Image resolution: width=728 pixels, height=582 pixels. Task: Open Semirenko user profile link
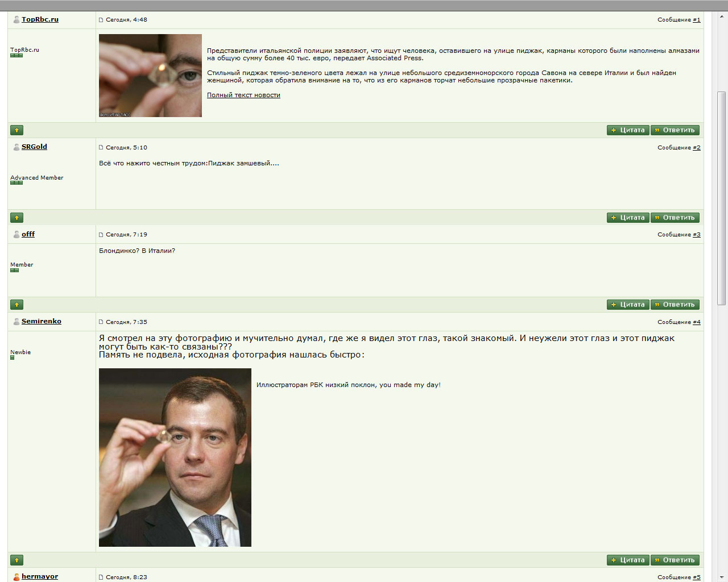pyautogui.click(x=42, y=321)
